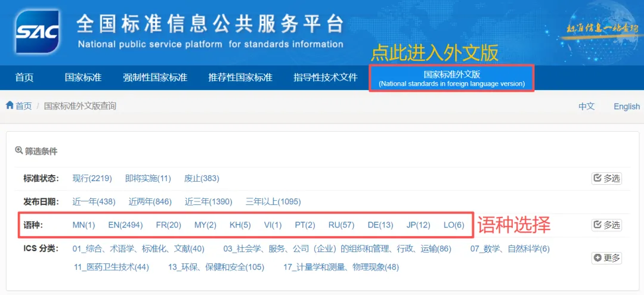Open 国家标准外文版 navigation item
Viewport: 644px width, 295px height.
(452, 78)
